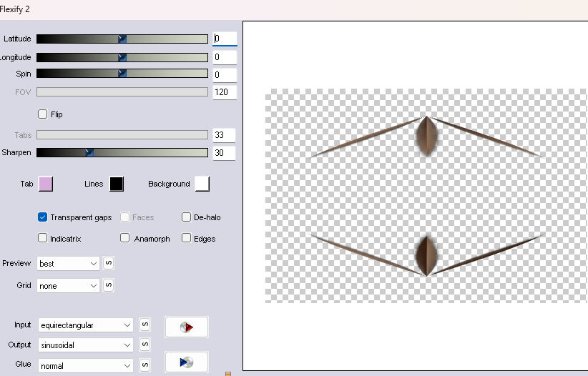This screenshot has width=588, height=376.
Task: Turn on the De-halo checkbox
Action: pos(187,217)
